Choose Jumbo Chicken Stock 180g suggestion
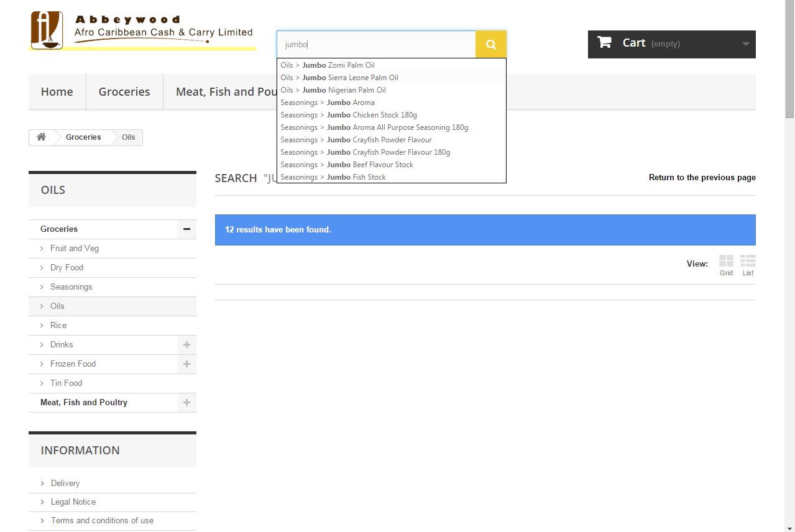Screen dimensions: 795x532 click(x=392, y=115)
